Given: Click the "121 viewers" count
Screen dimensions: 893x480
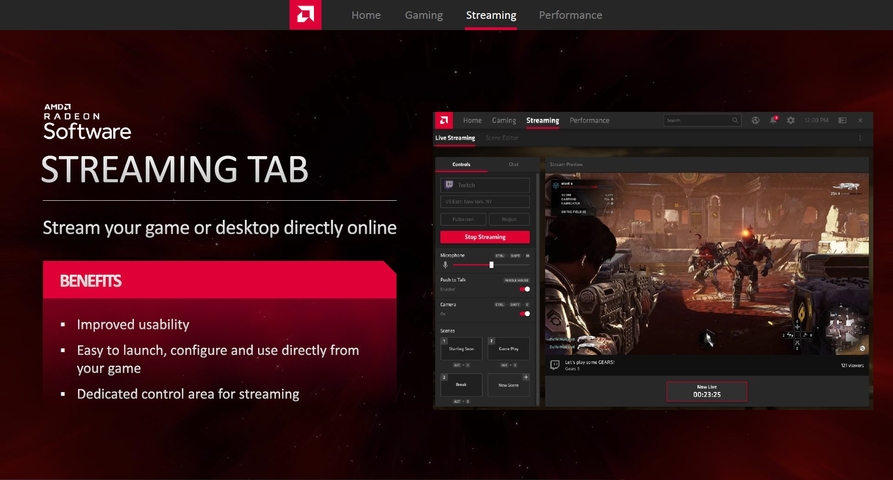Looking at the screenshot, I should tap(852, 366).
